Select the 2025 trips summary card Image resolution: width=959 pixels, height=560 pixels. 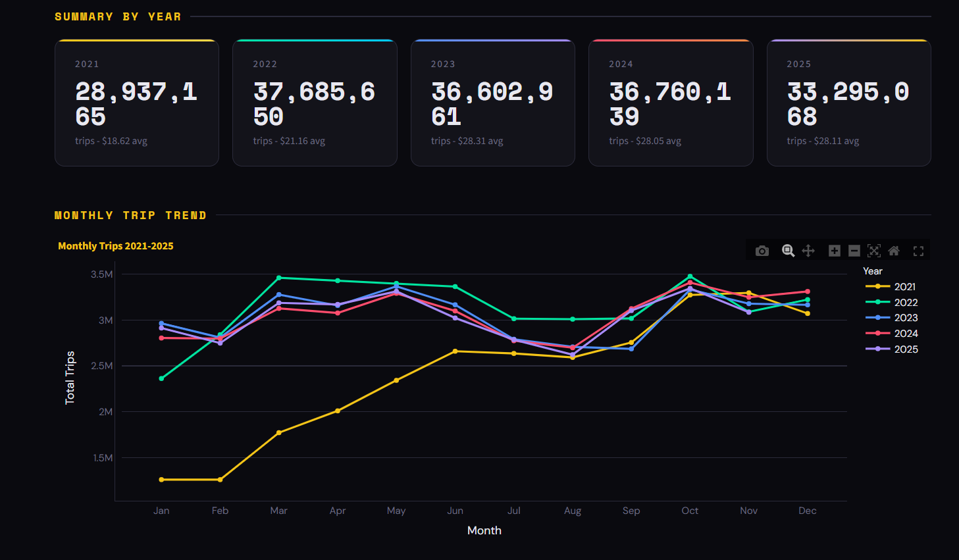(x=848, y=103)
